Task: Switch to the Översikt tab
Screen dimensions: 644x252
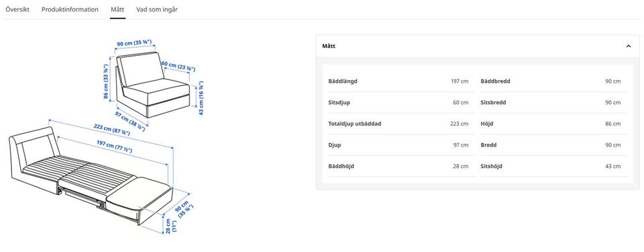Action: point(17,9)
